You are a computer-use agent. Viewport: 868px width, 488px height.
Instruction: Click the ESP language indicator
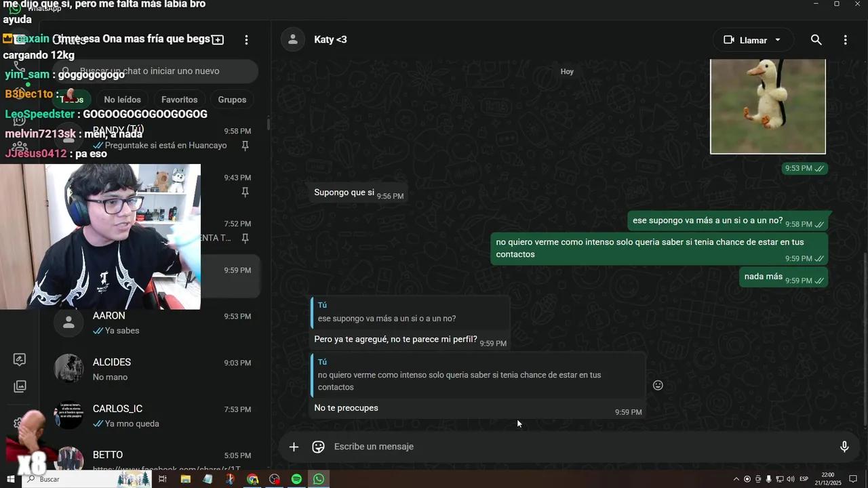point(804,479)
